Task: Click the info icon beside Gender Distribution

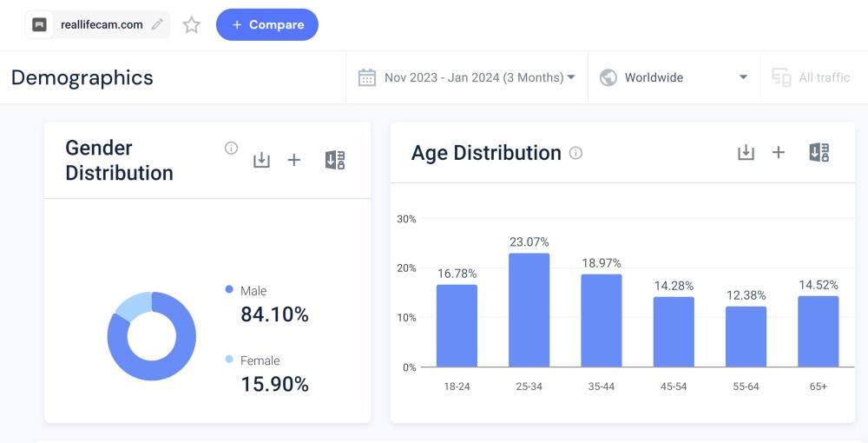Action: pyautogui.click(x=231, y=148)
